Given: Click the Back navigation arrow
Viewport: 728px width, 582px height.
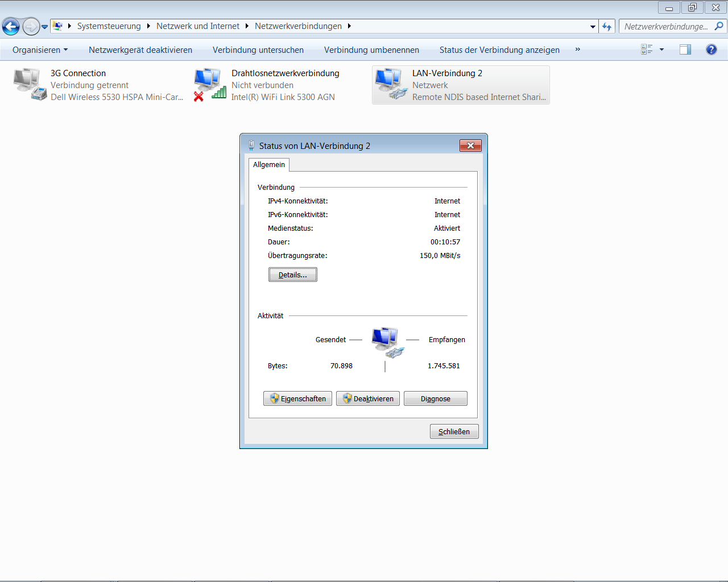Looking at the screenshot, I should [x=11, y=26].
